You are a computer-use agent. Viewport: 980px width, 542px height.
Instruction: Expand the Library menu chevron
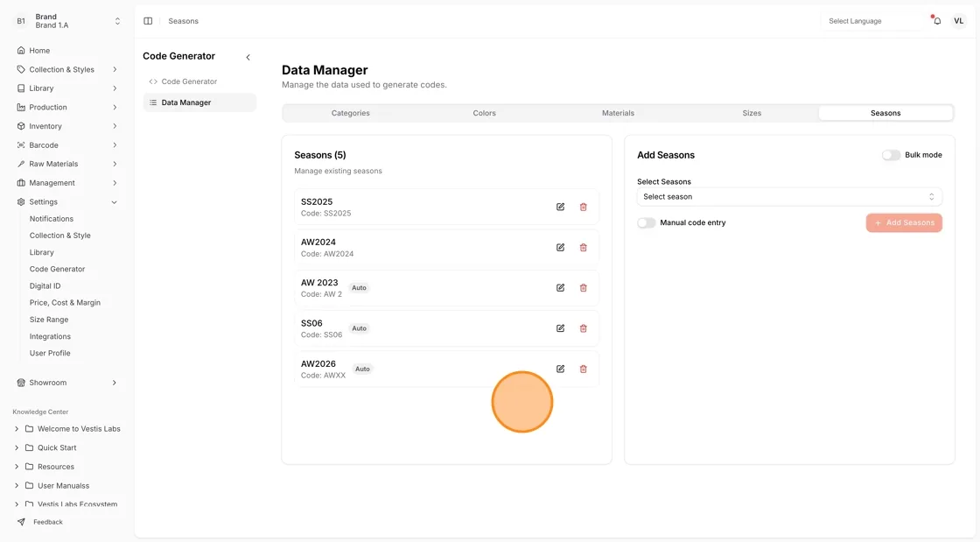pos(115,88)
